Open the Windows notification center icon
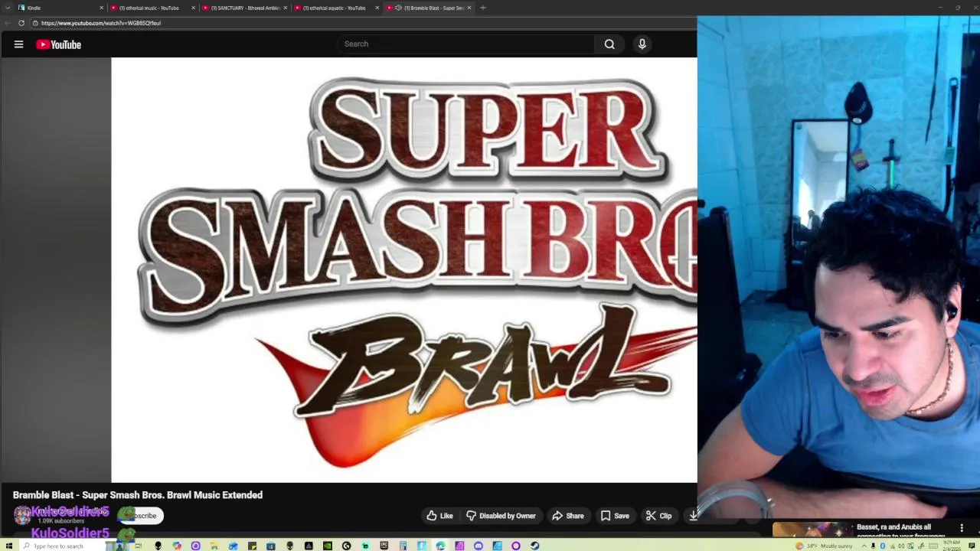980x551 pixels. tap(972, 546)
